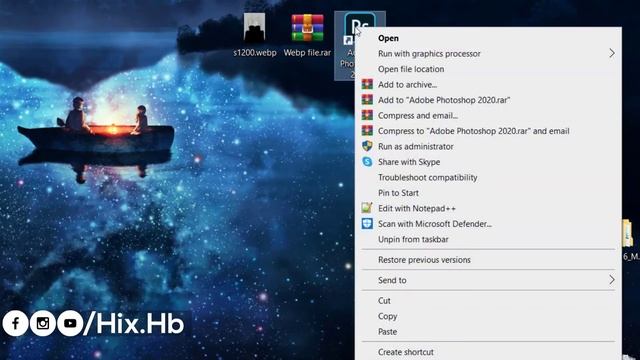
Task: Click the Notepad++ icon in context menu
Action: (367, 208)
